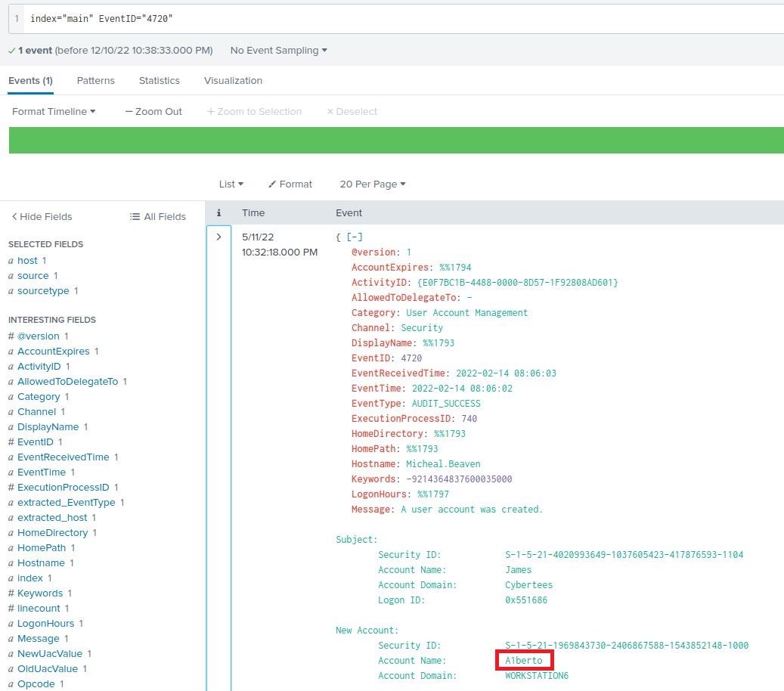Toggle the fields sidebar with Hide Fields

(x=45, y=216)
